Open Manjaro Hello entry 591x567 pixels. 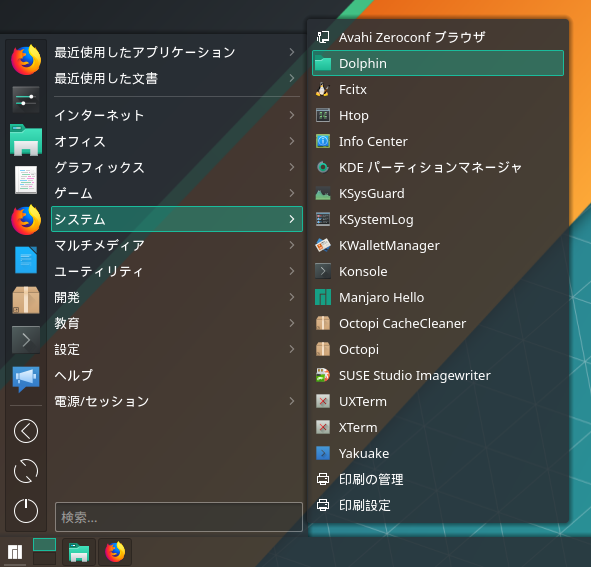(x=438, y=297)
